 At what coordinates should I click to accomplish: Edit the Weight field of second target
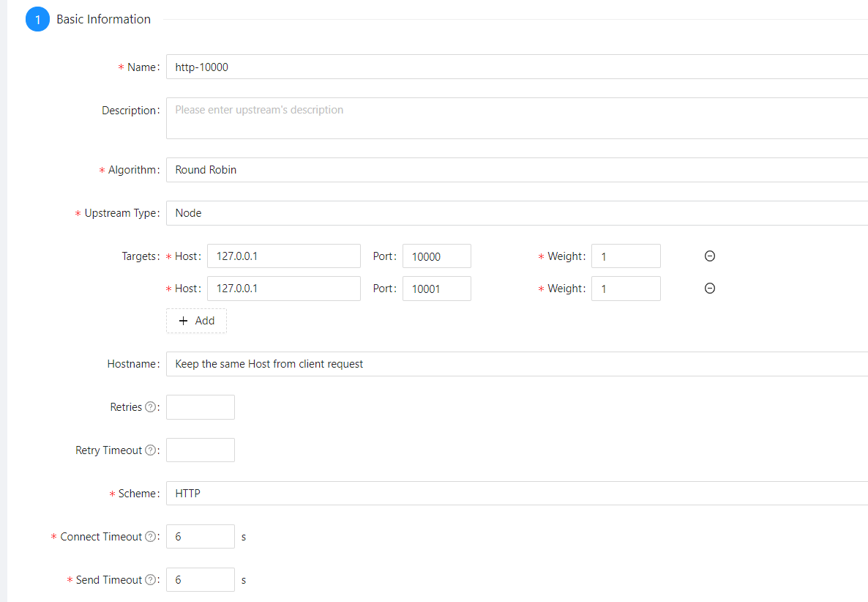click(x=626, y=289)
